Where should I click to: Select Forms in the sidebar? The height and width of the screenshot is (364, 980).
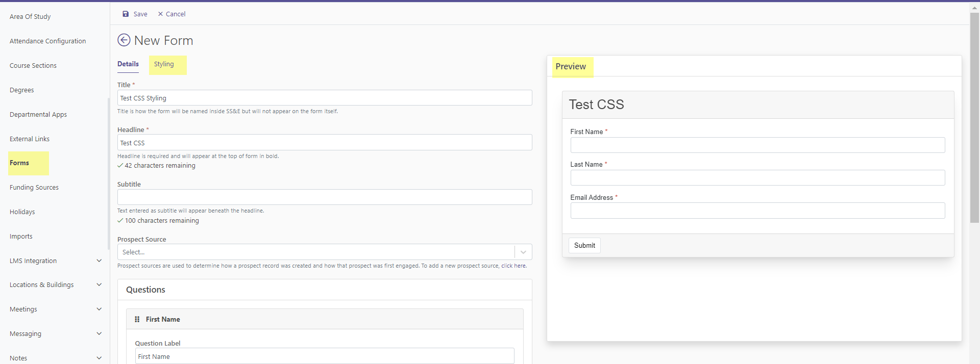(x=19, y=163)
